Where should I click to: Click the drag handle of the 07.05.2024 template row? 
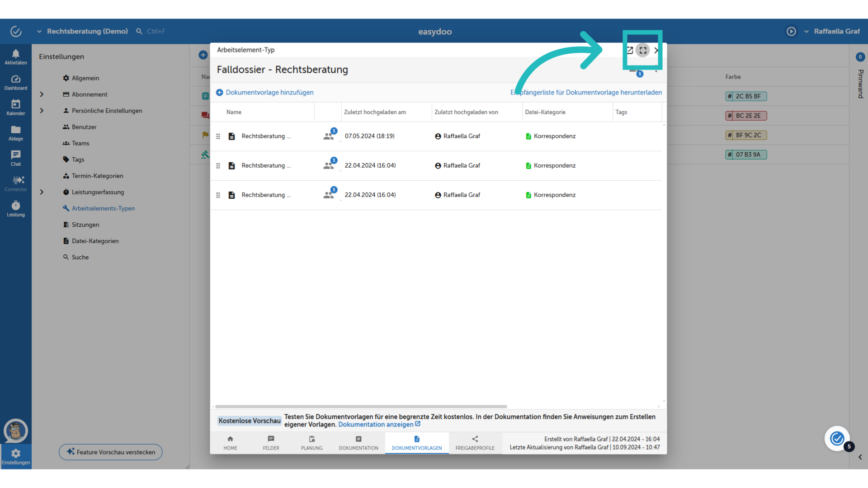218,136
